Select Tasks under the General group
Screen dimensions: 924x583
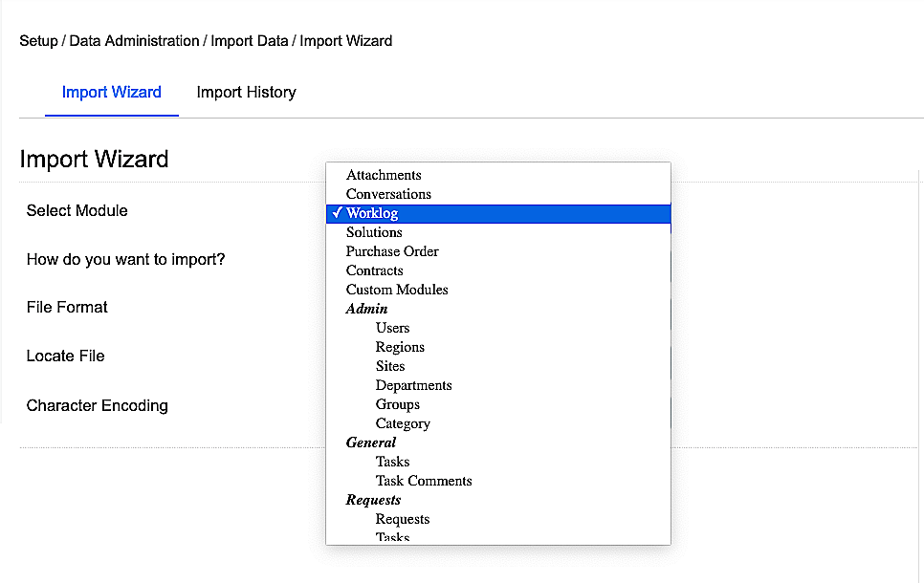[392, 462]
